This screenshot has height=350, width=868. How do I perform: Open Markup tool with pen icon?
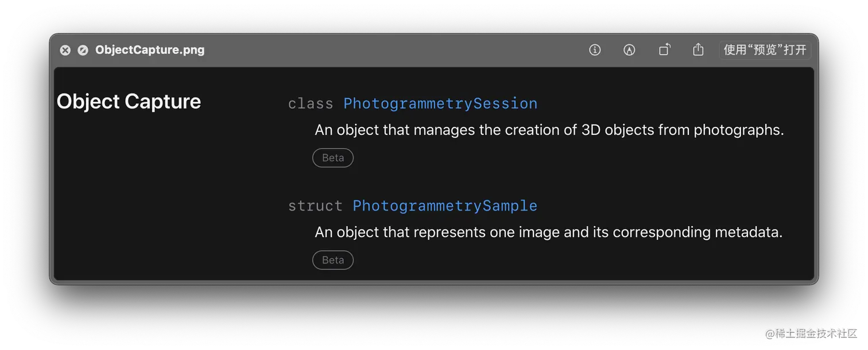tap(629, 50)
